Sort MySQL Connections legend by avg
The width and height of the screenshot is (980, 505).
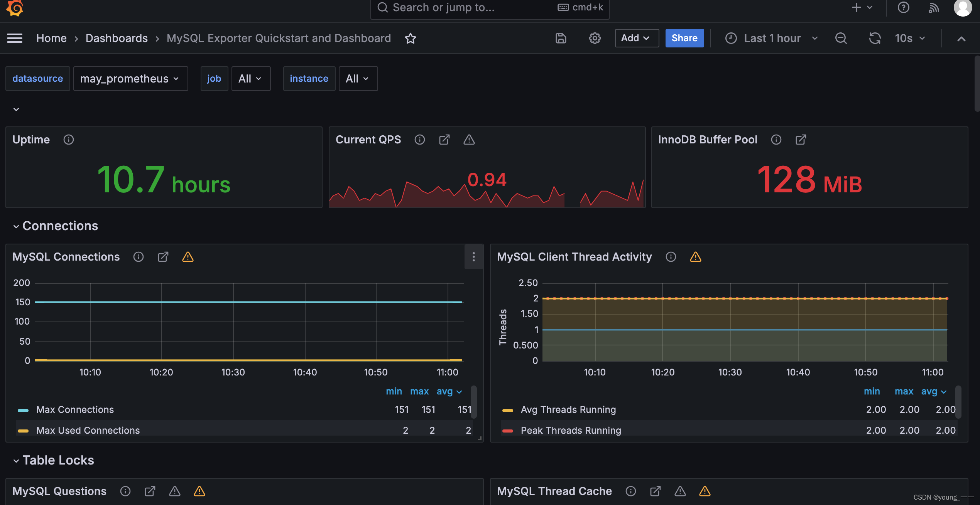tap(449, 392)
